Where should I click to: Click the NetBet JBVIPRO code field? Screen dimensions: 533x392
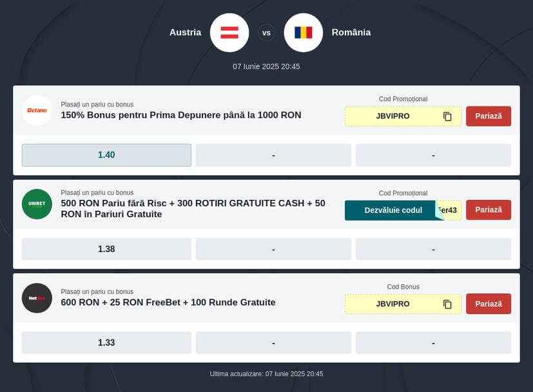[403, 304]
